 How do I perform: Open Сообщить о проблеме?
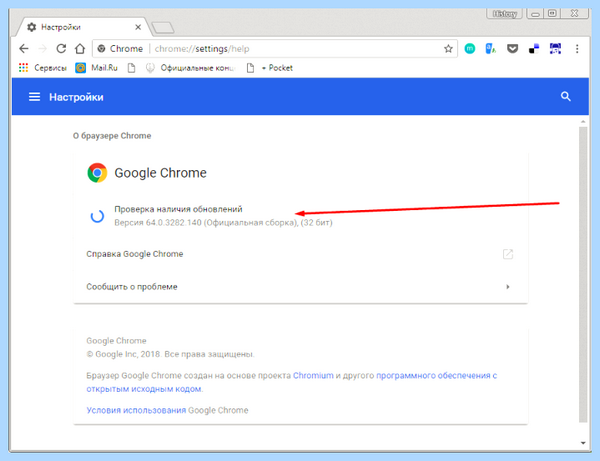(x=300, y=287)
